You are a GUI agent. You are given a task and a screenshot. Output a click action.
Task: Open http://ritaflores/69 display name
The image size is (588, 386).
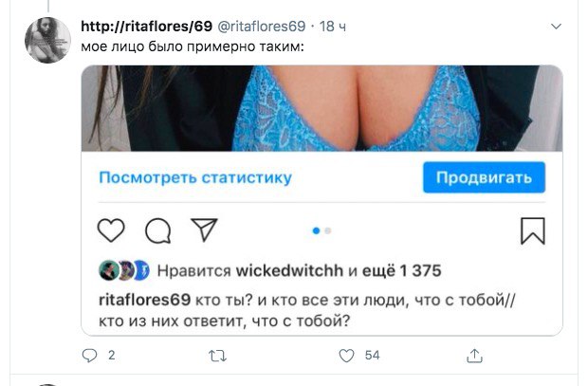click(147, 27)
